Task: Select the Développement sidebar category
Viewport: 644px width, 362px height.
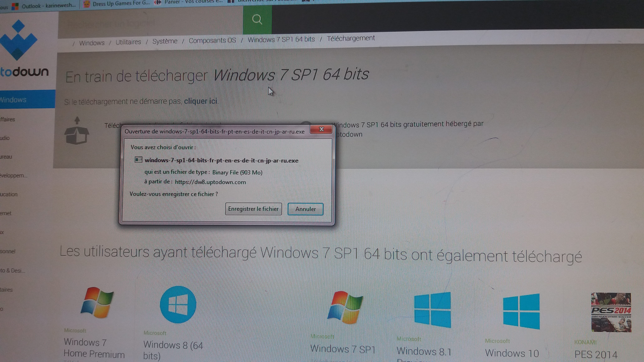Action: (14, 176)
